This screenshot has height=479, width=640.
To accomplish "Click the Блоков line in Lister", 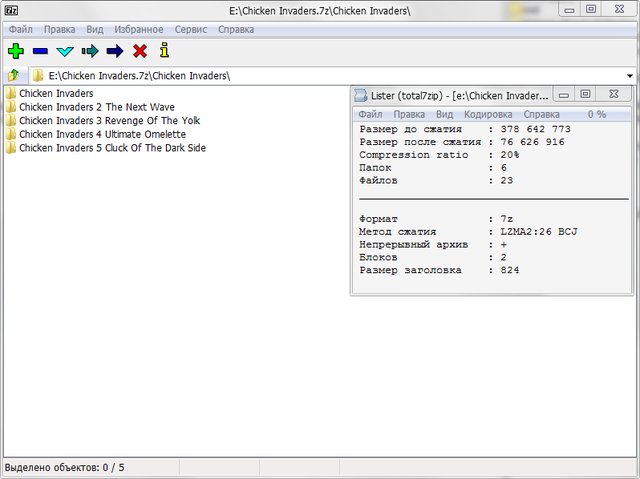I will (433, 257).
